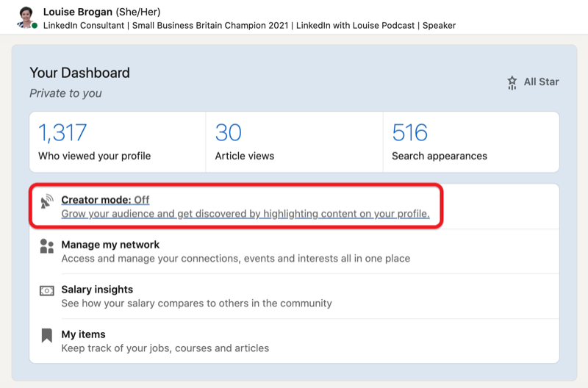Click the (She/Her) pronouns label
This screenshot has width=588, height=388.
(x=138, y=12)
